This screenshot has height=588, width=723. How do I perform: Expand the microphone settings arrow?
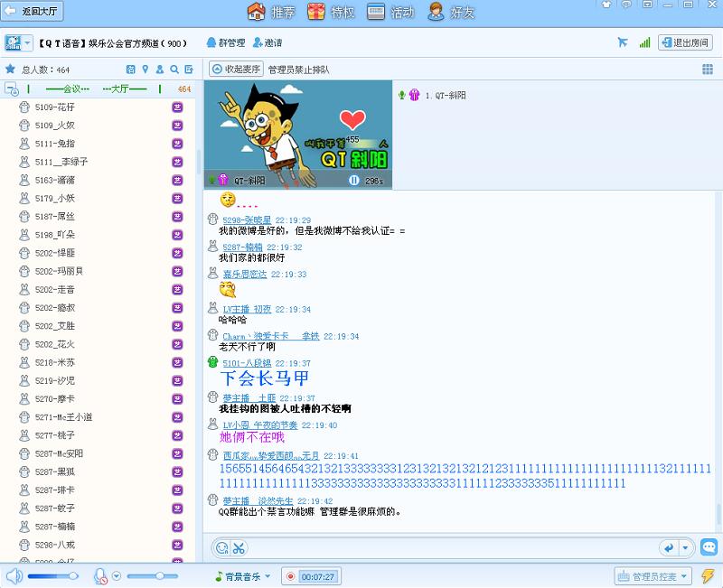click(115, 575)
